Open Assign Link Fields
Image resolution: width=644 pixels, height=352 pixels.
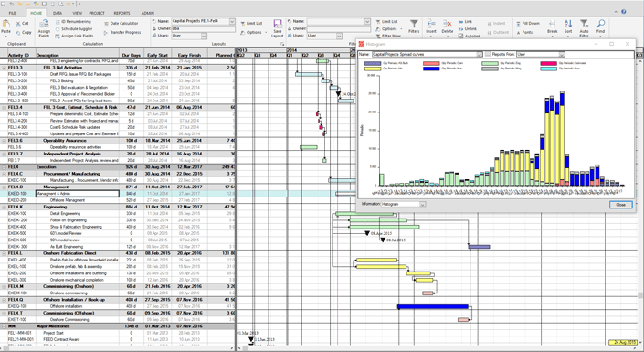pyautogui.click(x=74, y=36)
